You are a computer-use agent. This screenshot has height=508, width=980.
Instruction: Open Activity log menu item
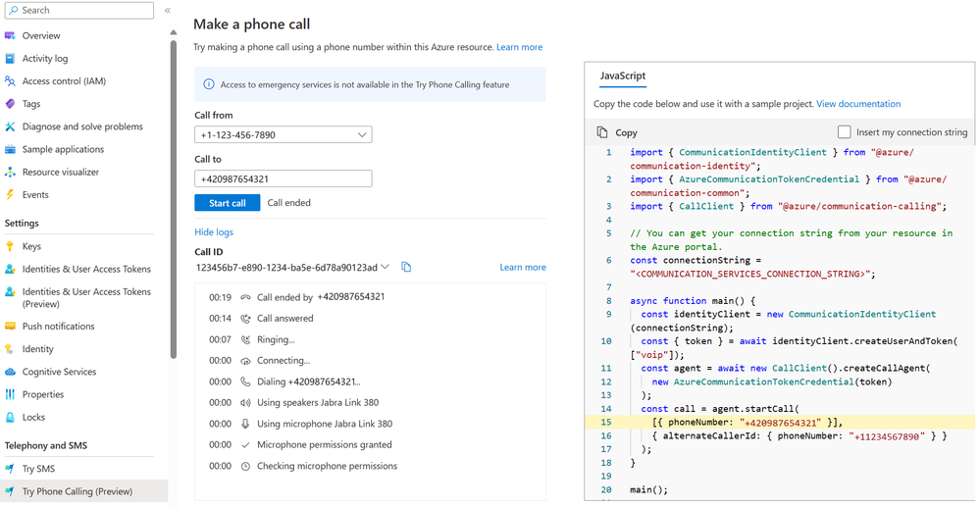click(45, 58)
